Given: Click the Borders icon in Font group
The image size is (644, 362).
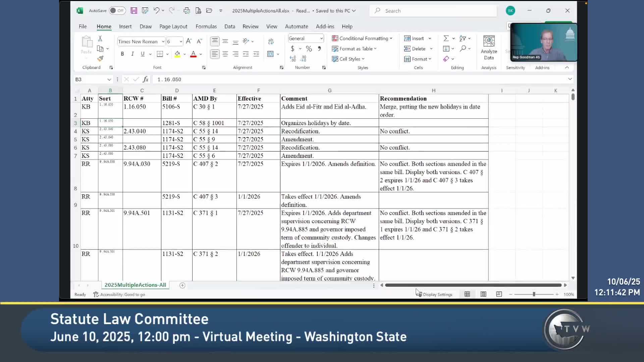Looking at the screenshot, I should click(x=160, y=54).
